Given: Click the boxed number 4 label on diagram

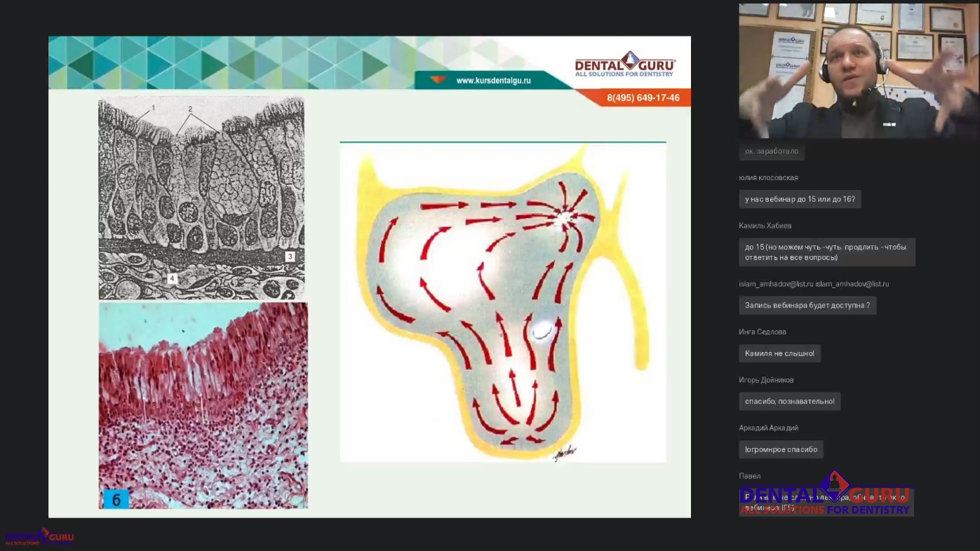Looking at the screenshot, I should click(171, 279).
